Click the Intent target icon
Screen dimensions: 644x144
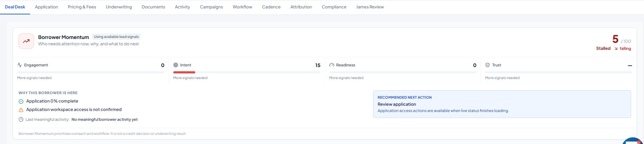176,65
